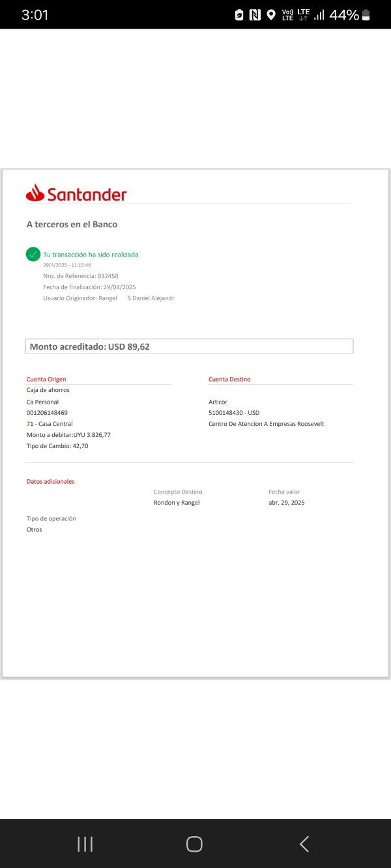Tap the Tipo de Cambio 42,70 line
This screenshot has width=391, height=868.
pyautogui.click(x=57, y=446)
